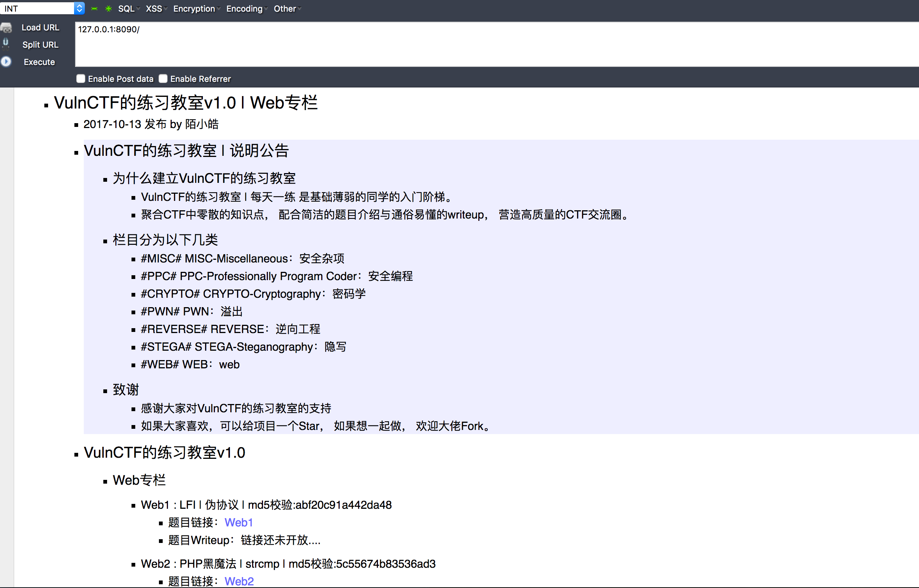The width and height of the screenshot is (919, 588).
Task: Enable the Post data checkbox
Action: 81,78
